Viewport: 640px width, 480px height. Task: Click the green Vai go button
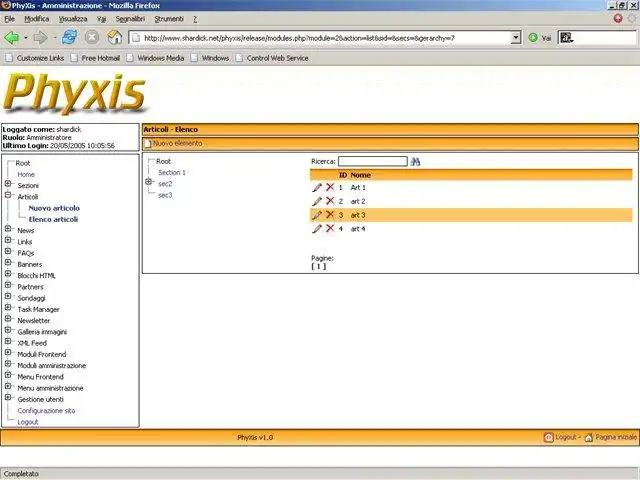point(533,38)
